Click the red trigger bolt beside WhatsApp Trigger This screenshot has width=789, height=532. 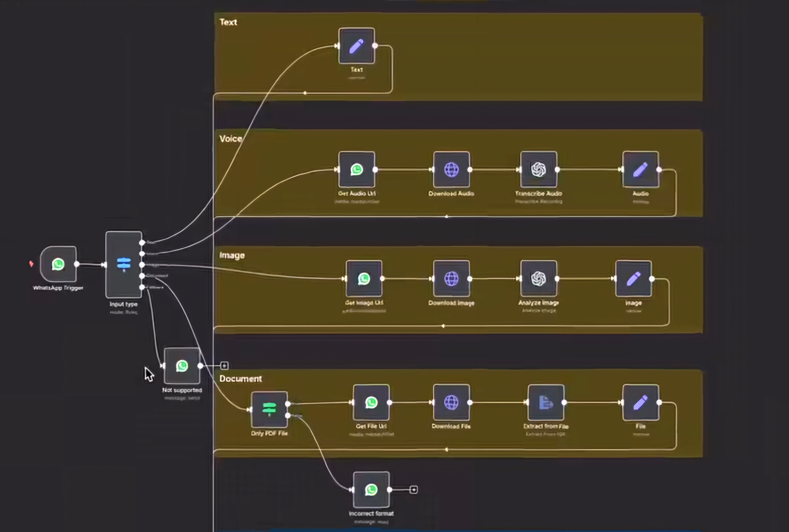[x=31, y=264]
